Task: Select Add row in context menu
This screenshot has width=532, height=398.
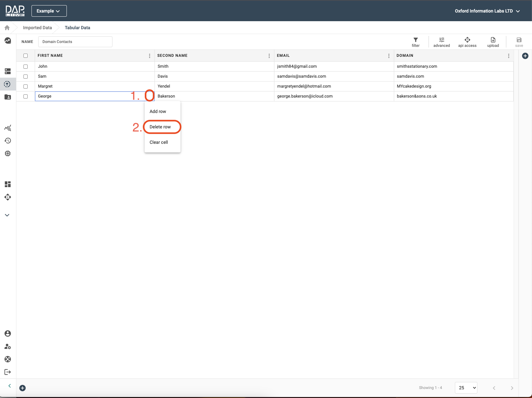Action: [158, 112]
